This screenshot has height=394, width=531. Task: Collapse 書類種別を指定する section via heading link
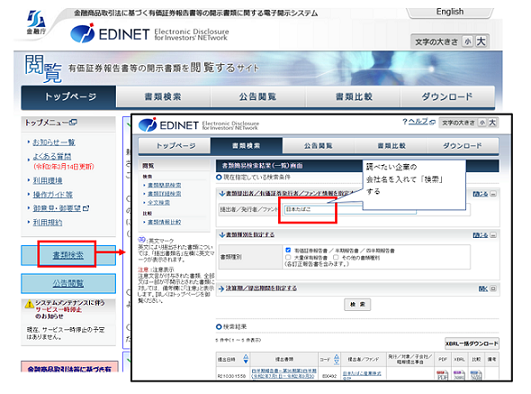250,234
